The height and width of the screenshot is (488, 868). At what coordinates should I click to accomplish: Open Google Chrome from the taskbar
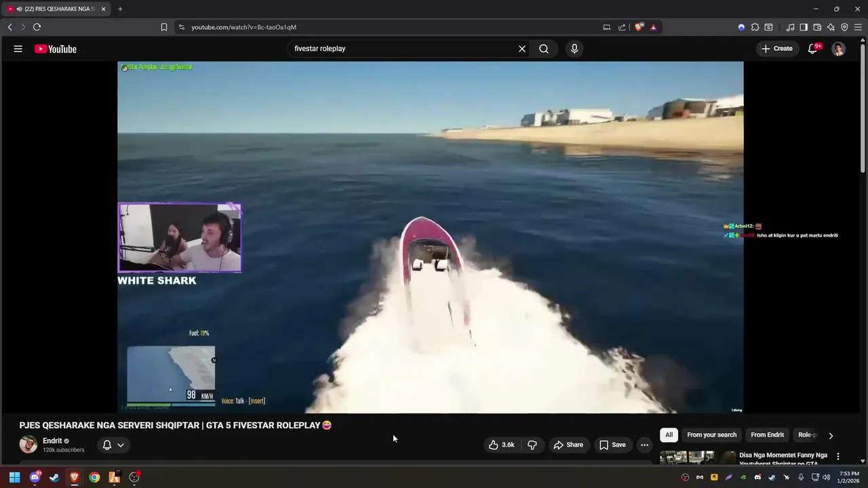(x=94, y=477)
